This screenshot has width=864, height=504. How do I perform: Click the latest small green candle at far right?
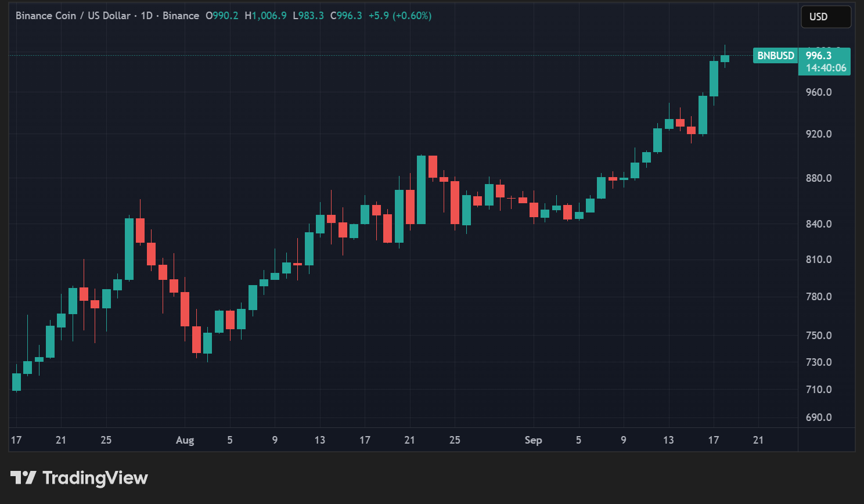click(x=725, y=58)
